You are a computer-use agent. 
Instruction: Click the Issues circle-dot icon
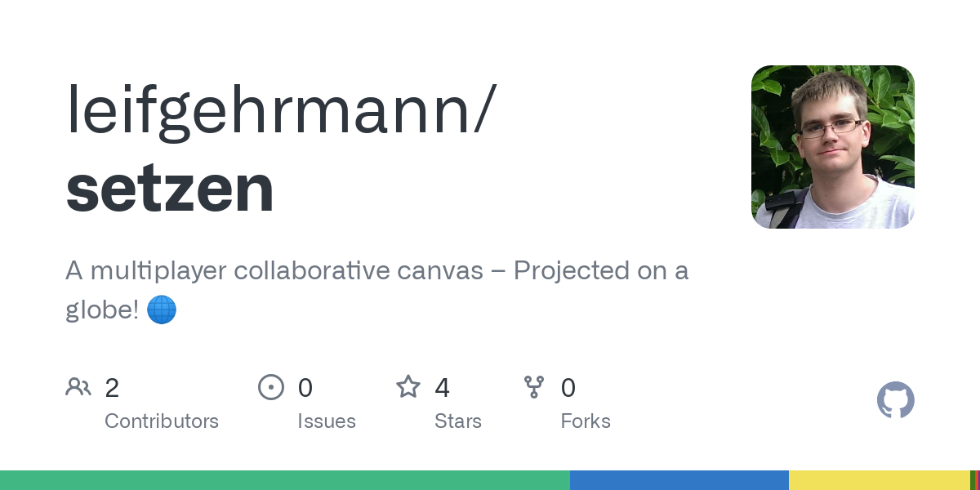tap(271, 387)
